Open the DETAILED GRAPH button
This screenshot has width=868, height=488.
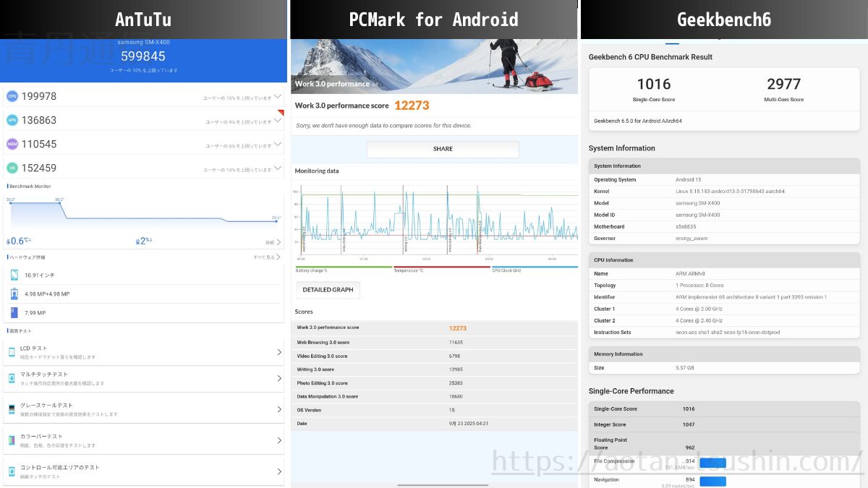(328, 290)
